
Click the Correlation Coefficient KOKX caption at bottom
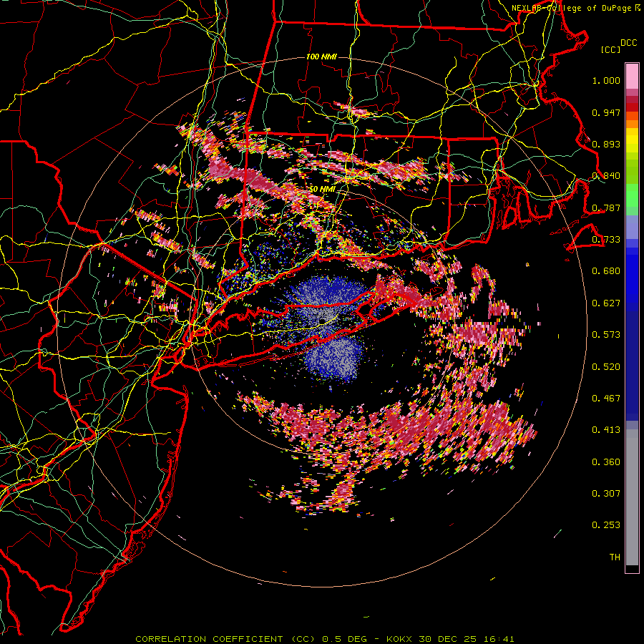tap(324, 639)
